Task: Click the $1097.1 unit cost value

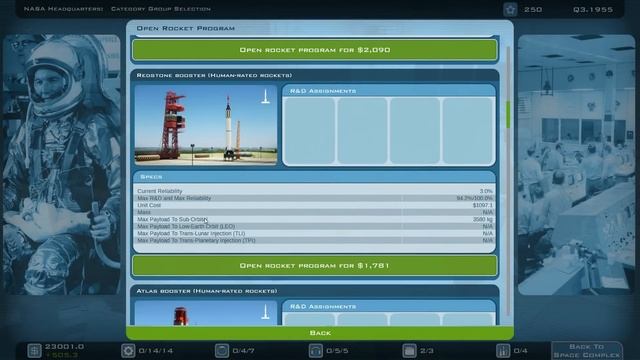Action: click(482, 205)
